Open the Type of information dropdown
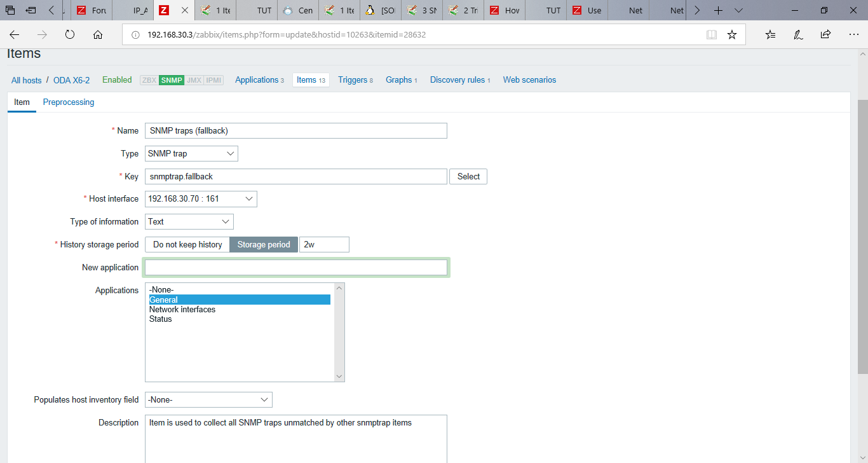The height and width of the screenshot is (463, 868). [189, 222]
